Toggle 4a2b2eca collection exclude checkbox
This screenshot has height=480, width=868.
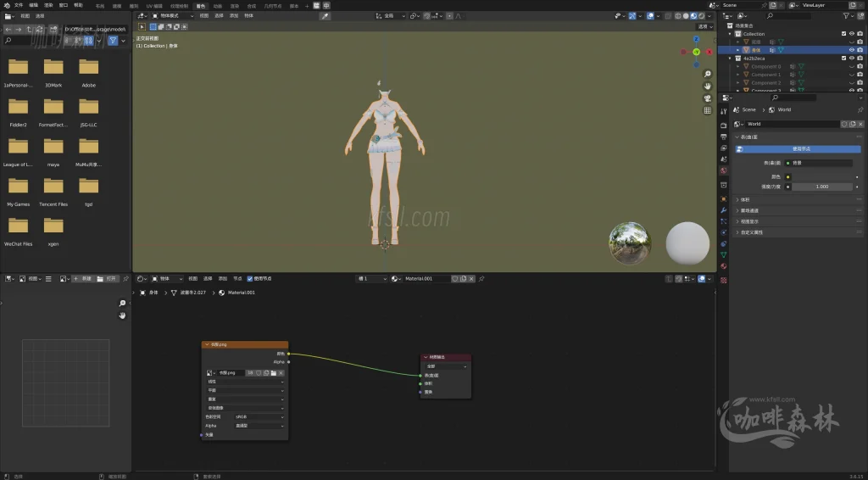pyautogui.click(x=843, y=59)
